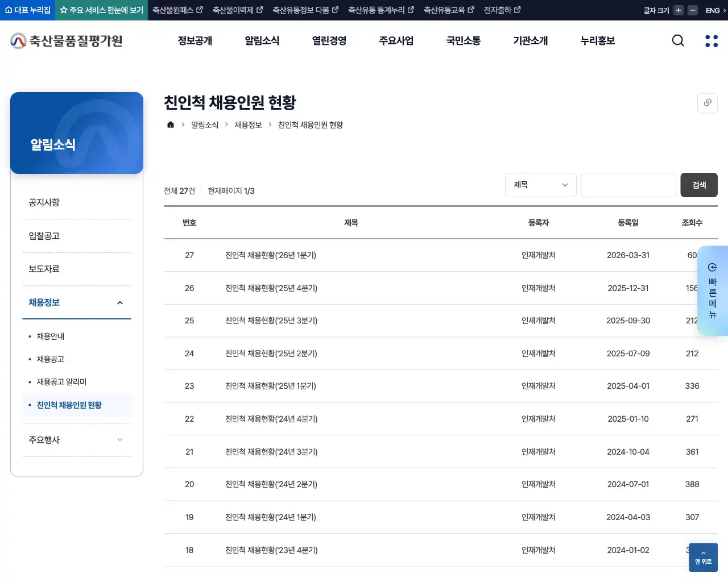Click the home breadcrumb icon
Viewport: 728px width, 582px height.
pyautogui.click(x=170, y=124)
